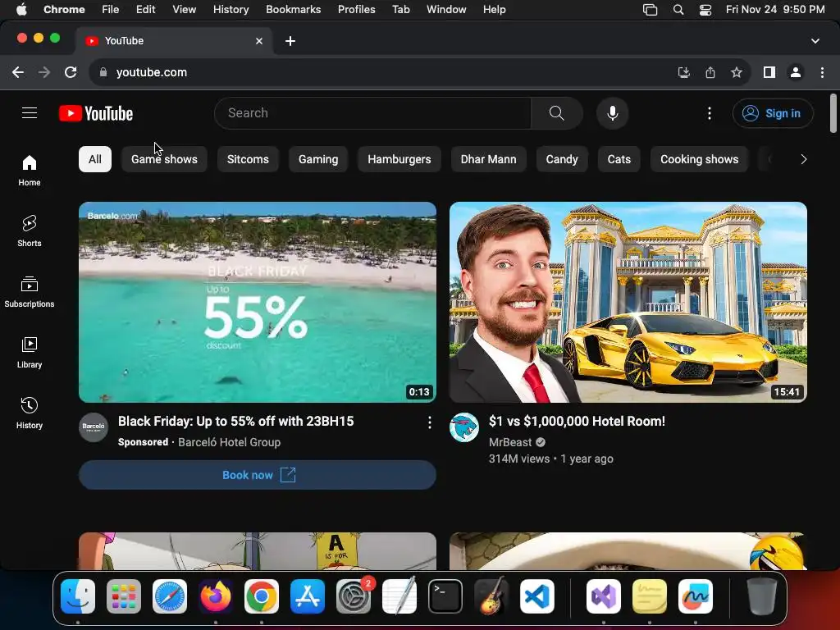Click the YouTube search field
Image resolution: width=840 pixels, height=630 pixels.
click(x=373, y=113)
